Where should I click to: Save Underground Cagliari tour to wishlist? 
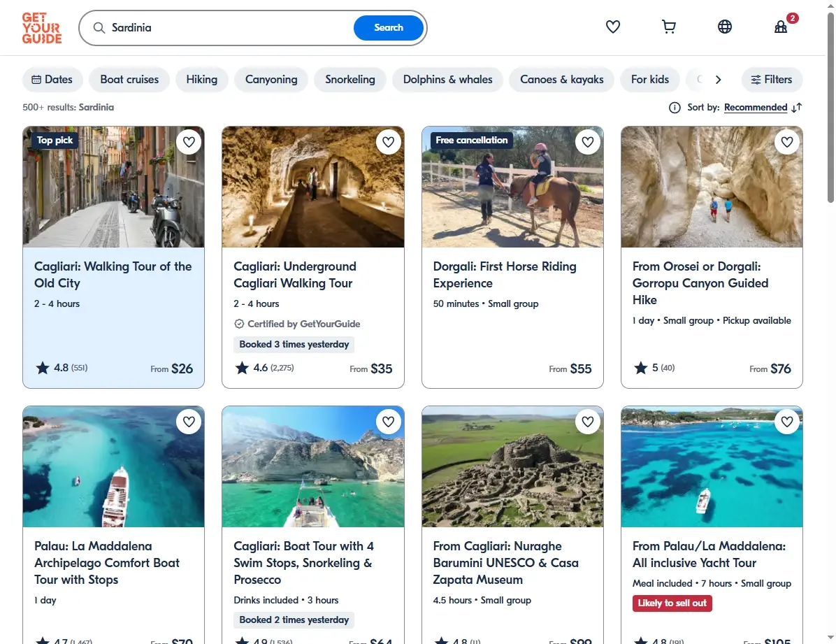click(x=388, y=142)
